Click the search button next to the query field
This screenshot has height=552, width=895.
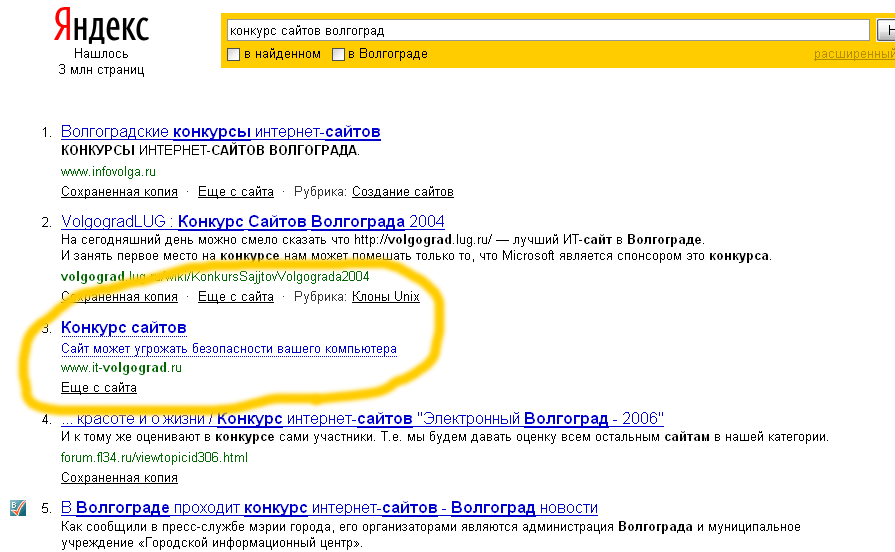(886, 30)
